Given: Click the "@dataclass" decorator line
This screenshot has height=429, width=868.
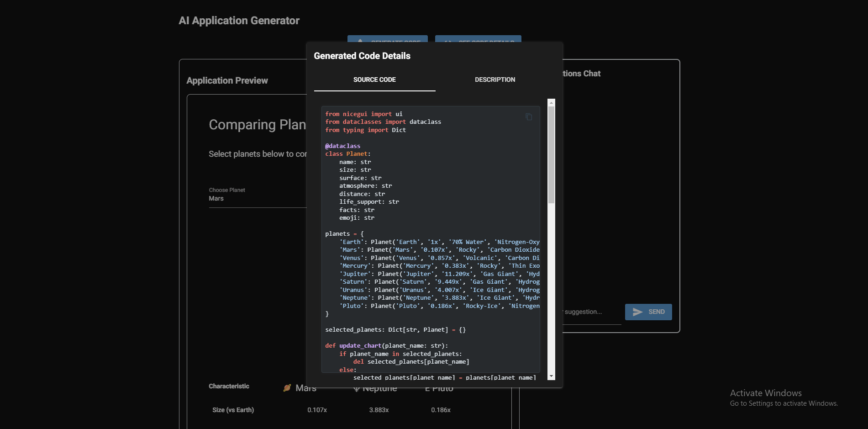Looking at the screenshot, I should pyautogui.click(x=343, y=146).
